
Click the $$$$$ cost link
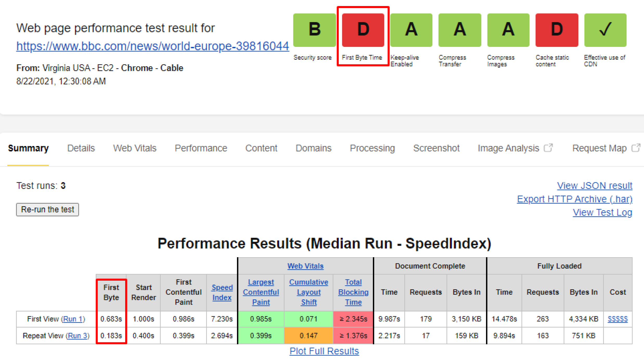[x=618, y=319]
